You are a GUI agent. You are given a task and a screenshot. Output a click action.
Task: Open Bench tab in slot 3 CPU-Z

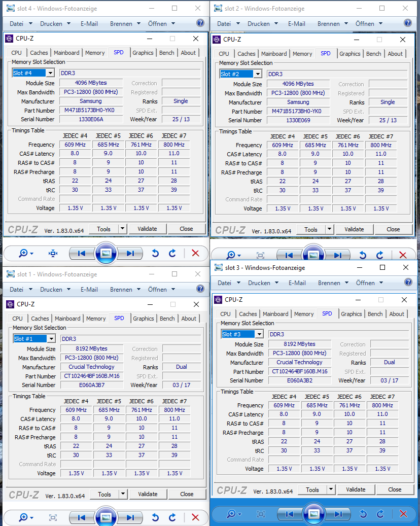click(375, 314)
